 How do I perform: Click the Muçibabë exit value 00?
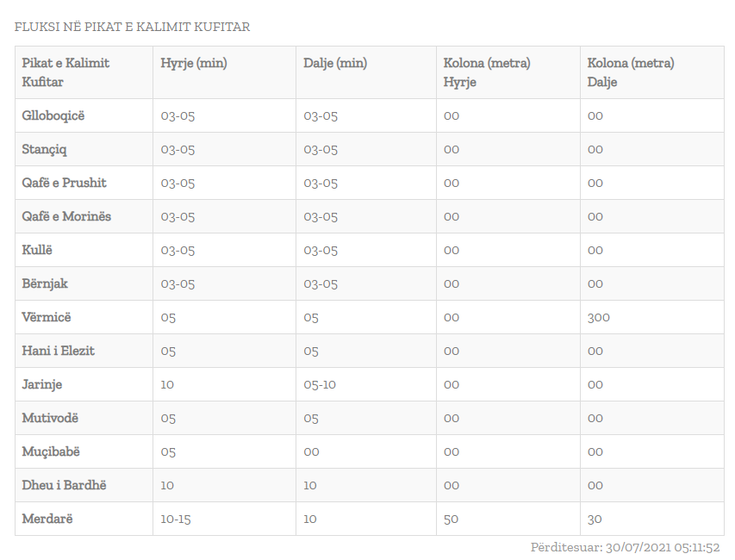[311, 451]
